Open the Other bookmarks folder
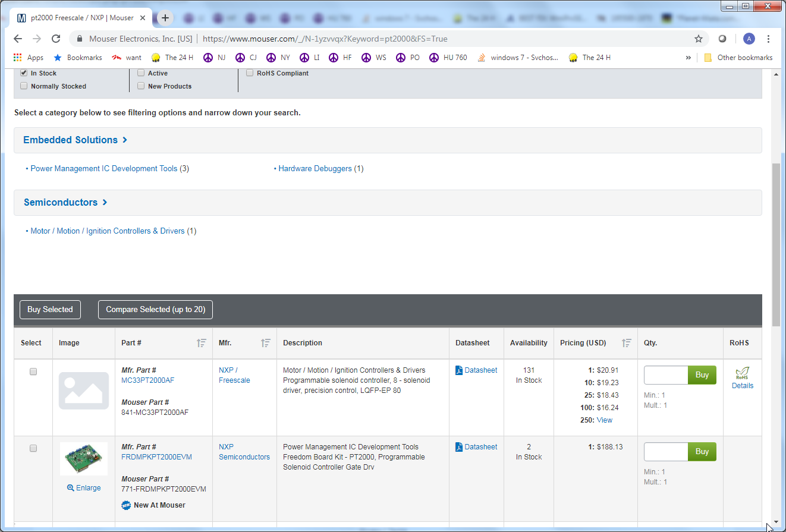 coord(738,58)
